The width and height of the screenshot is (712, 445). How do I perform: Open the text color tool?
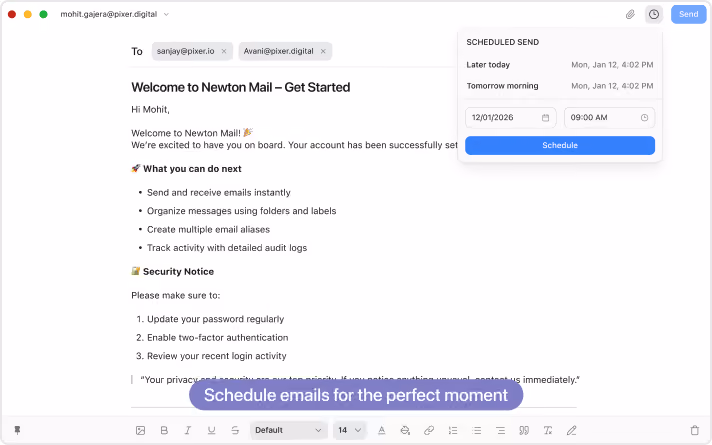point(381,430)
